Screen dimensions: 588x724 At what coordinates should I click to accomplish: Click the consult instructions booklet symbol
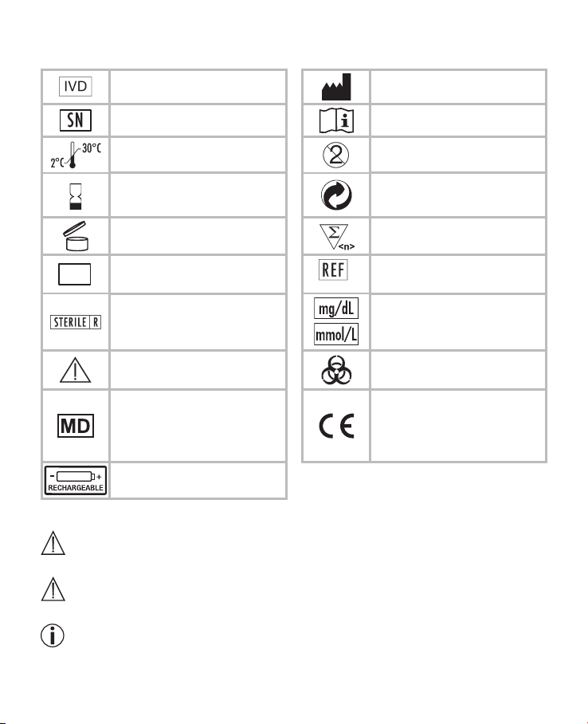pos(336,121)
